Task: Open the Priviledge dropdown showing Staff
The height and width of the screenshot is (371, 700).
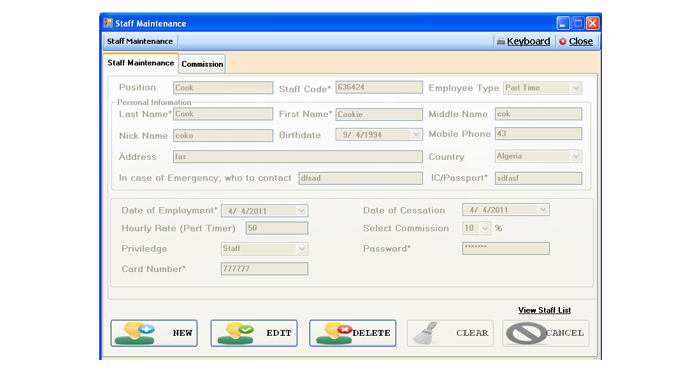Action: click(x=302, y=249)
